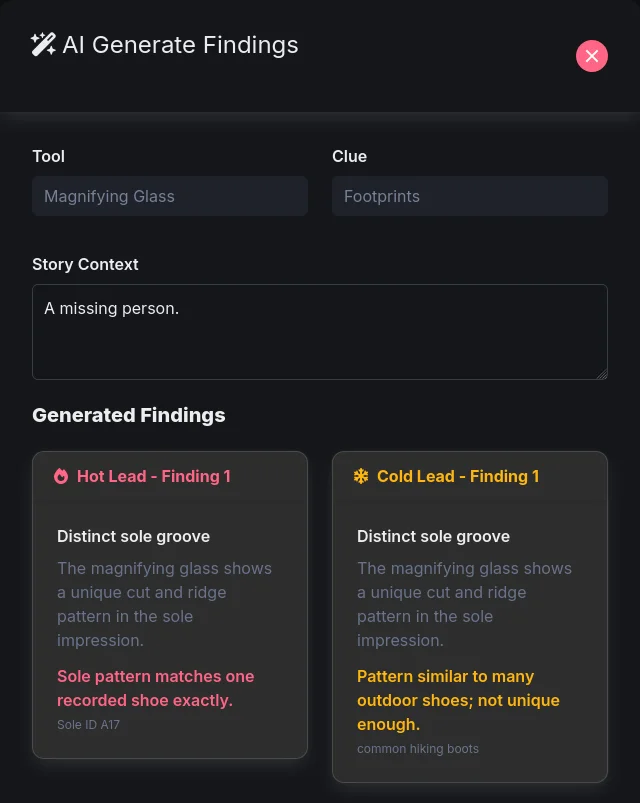Click the Story Context label

point(85,264)
